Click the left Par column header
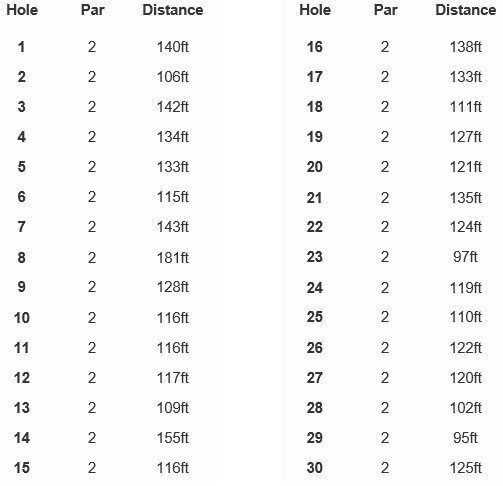This screenshot has height=486, width=503. pos(92,10)
